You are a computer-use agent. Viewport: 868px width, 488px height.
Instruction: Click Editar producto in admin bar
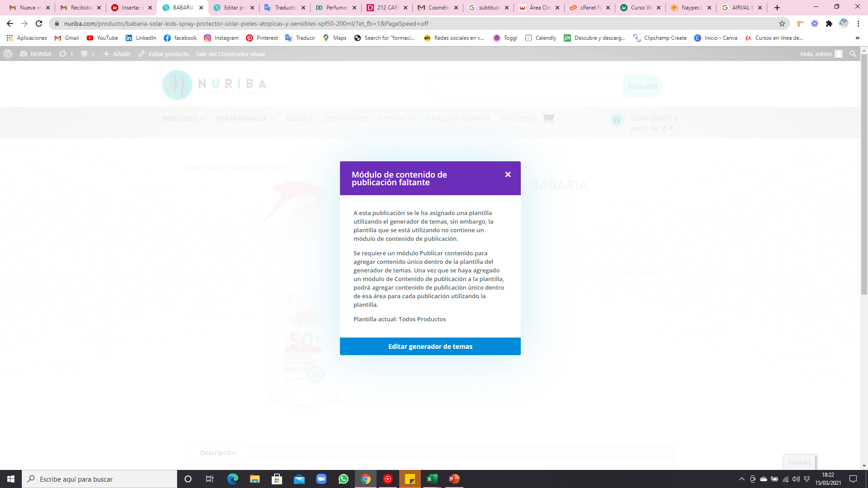point(164,54)
